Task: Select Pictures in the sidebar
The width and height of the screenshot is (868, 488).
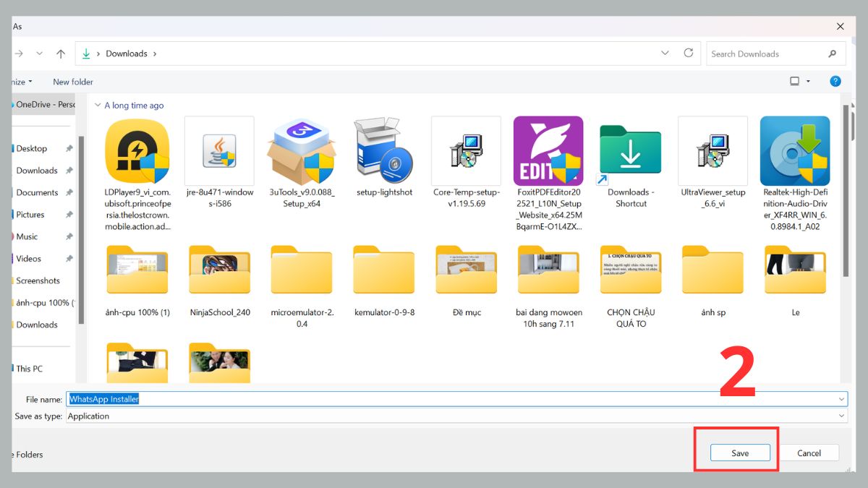Action: (x=30, y=215)
